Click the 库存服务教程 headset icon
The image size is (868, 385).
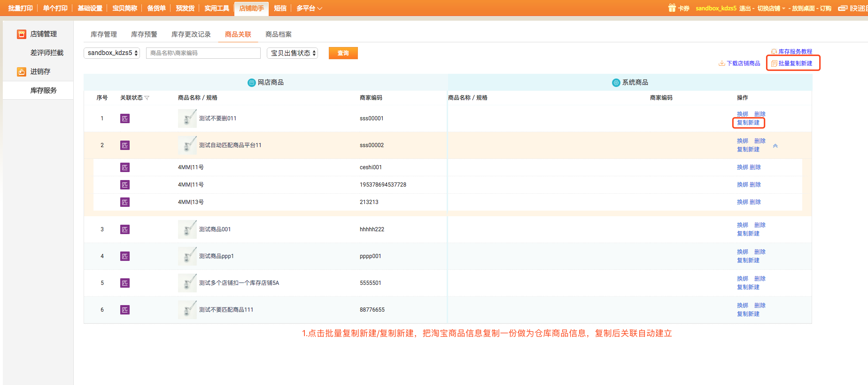coord(774,52)
